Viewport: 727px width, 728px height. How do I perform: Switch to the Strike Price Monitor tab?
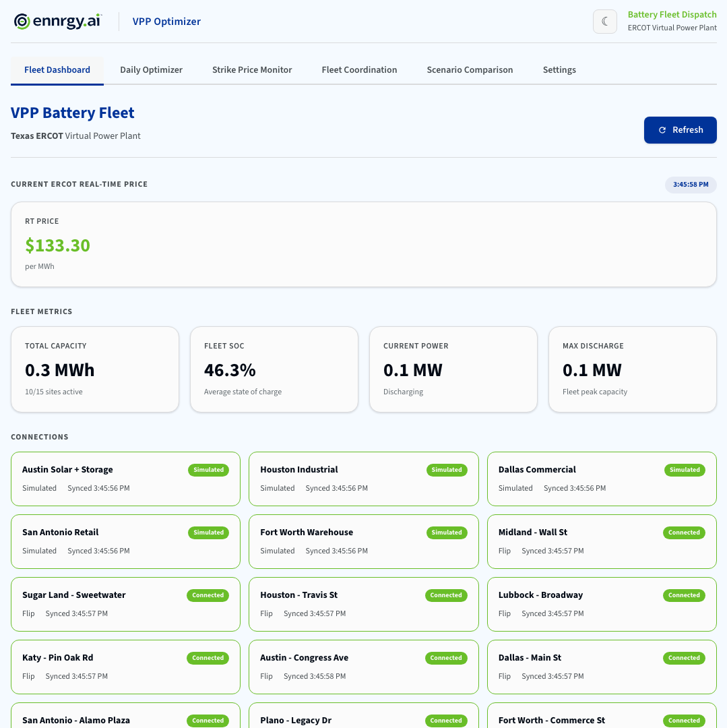251,69
